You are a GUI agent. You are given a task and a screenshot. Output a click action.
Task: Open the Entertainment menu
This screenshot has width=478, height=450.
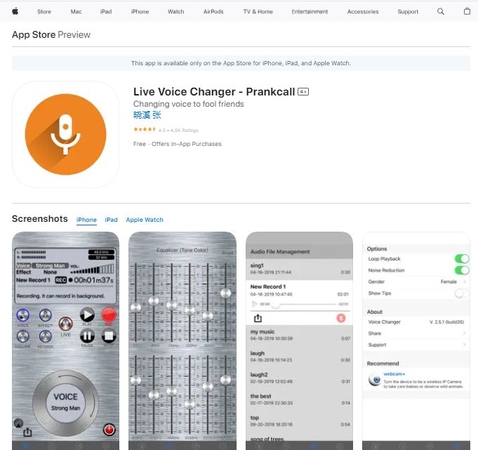pos(310,12)
